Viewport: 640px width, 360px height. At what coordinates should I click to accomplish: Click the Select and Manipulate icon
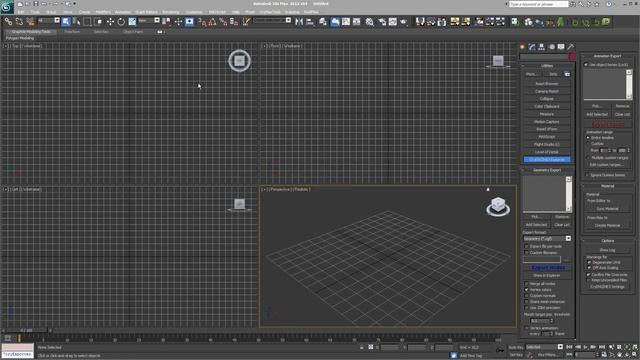click(x=178, y=22)
